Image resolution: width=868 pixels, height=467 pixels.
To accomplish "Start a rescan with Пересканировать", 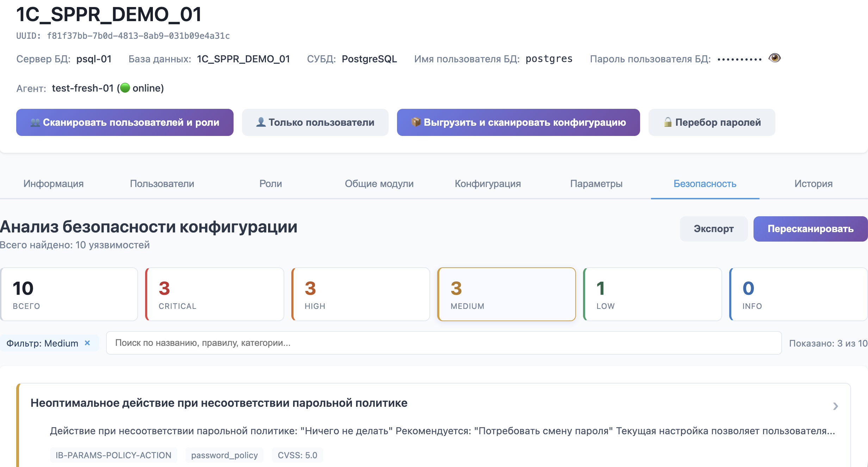I will coord(810,229).
